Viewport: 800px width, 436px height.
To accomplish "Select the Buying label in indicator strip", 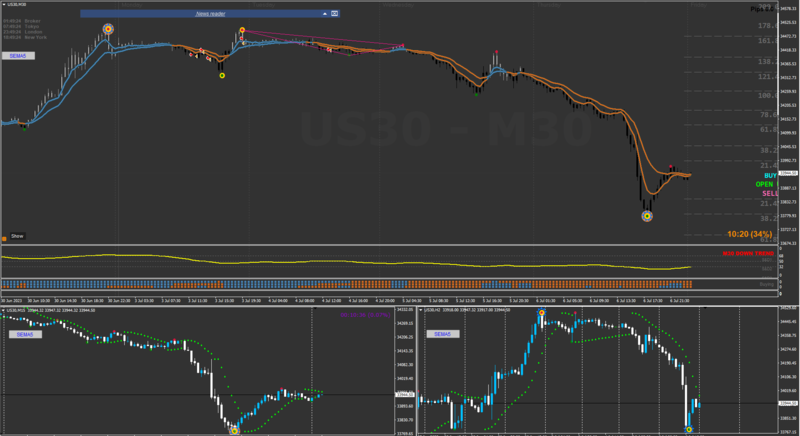I will click(767, 285).
